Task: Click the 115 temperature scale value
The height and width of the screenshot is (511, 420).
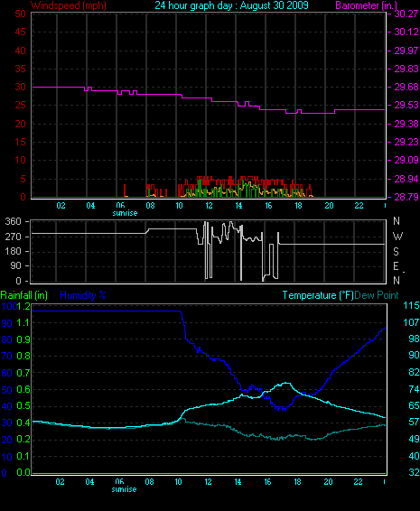Action: [411, 306]
